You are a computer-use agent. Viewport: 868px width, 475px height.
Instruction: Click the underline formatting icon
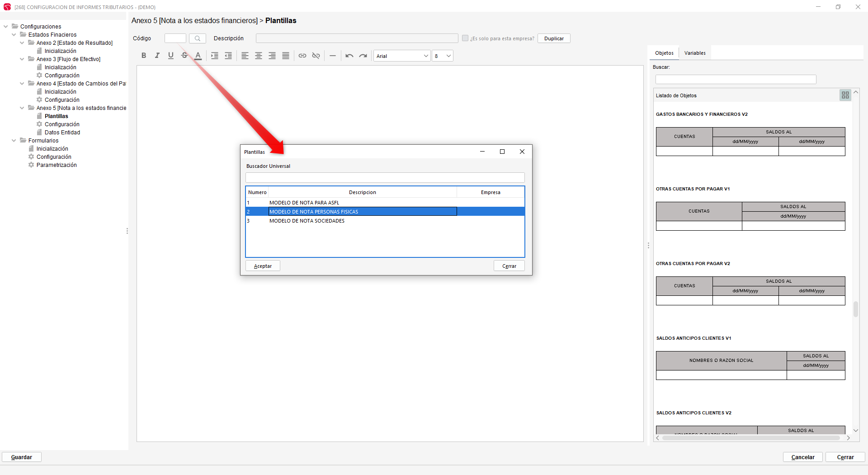pyautogui.click(x=171, y=56)
